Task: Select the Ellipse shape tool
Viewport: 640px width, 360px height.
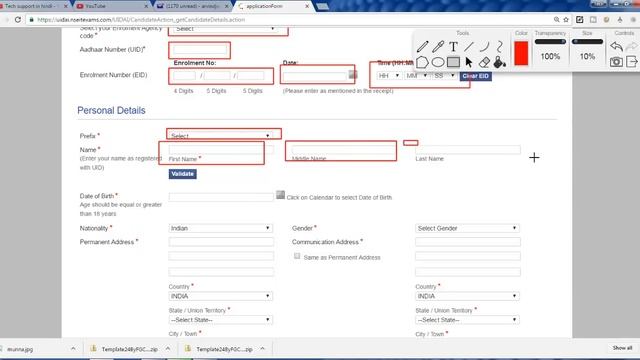Action: (x=438, y=62)
